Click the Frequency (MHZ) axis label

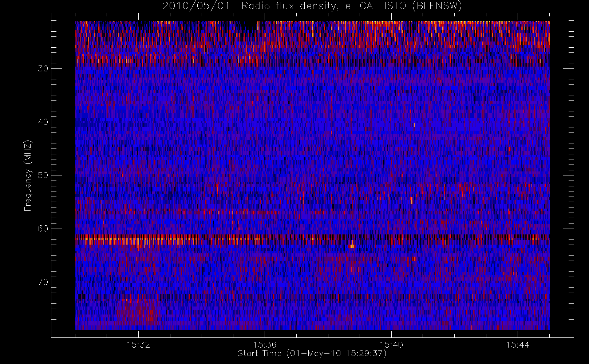[x=28, y=175]
